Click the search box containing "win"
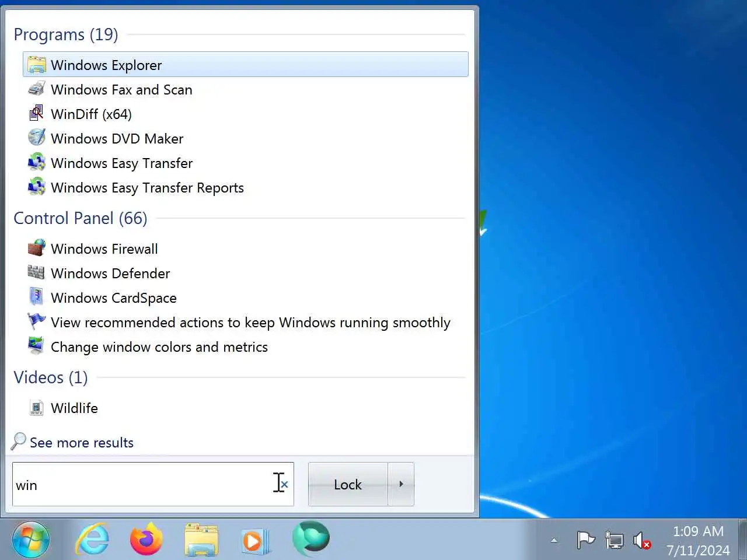The image size is (747, 560). tap(153, 484)
